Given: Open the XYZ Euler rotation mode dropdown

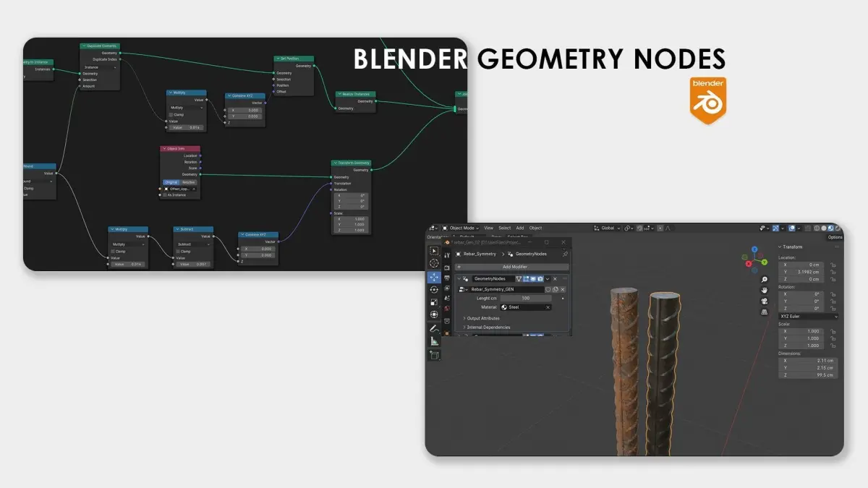Looking at the screenshot, I should tap(808, 316).
